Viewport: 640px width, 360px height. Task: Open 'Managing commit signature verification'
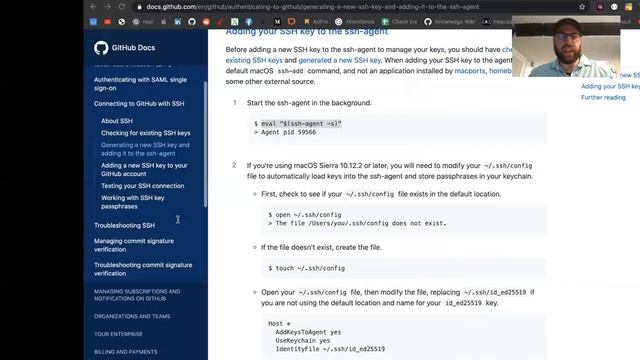(x=134, y=245)
